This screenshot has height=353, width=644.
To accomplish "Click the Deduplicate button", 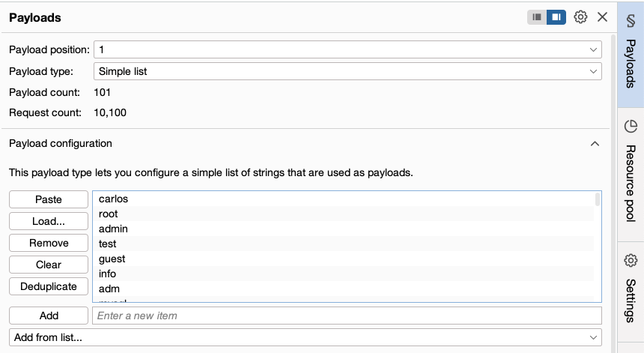I will click(49, 286).
